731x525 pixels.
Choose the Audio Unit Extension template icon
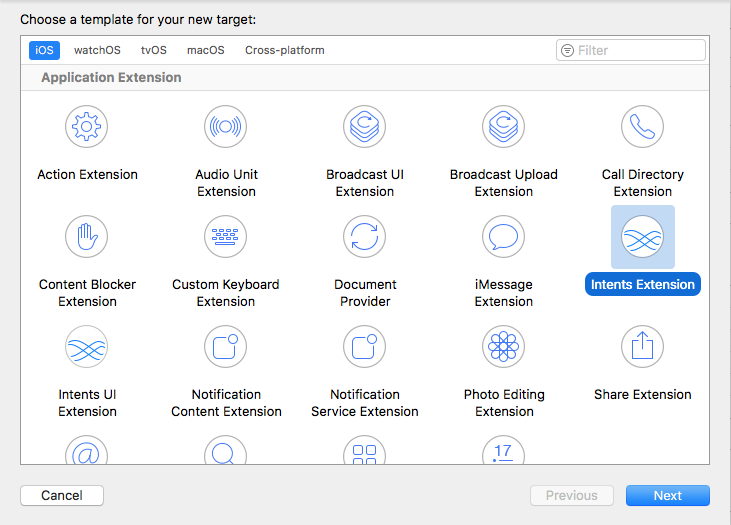point(226,127)
